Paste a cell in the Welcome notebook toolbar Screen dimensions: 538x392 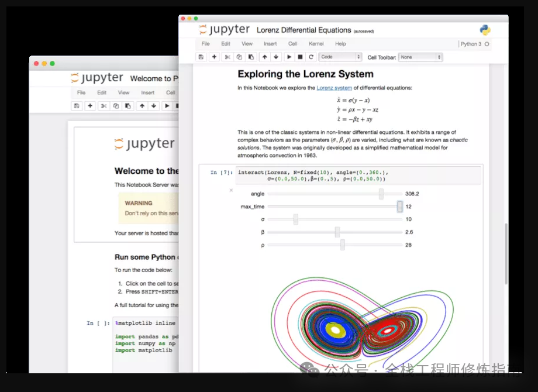(128, 106)
